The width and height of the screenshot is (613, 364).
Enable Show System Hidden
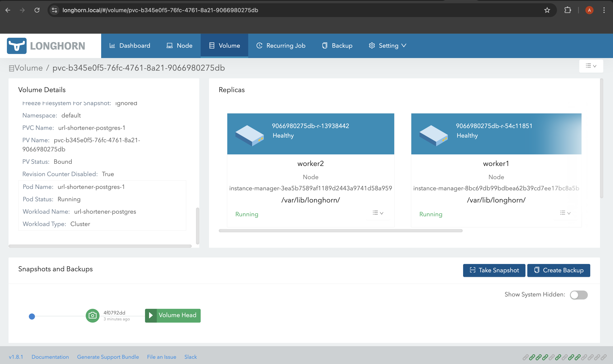click(578, 295)
